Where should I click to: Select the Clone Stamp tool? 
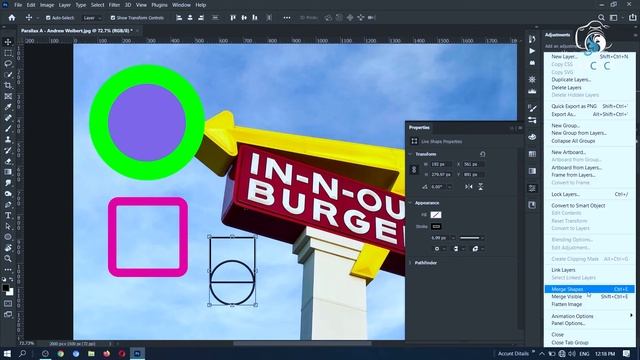point(8,140)
